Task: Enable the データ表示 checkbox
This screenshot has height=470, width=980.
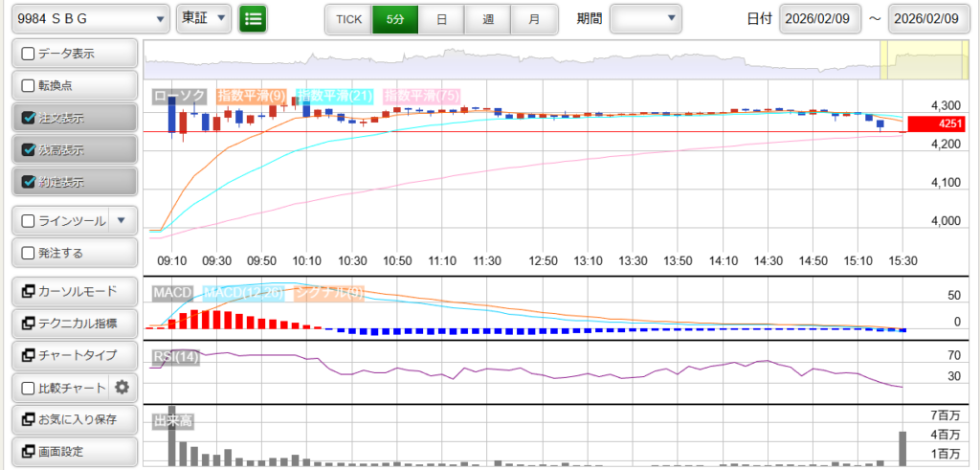Action: [29, 54]
